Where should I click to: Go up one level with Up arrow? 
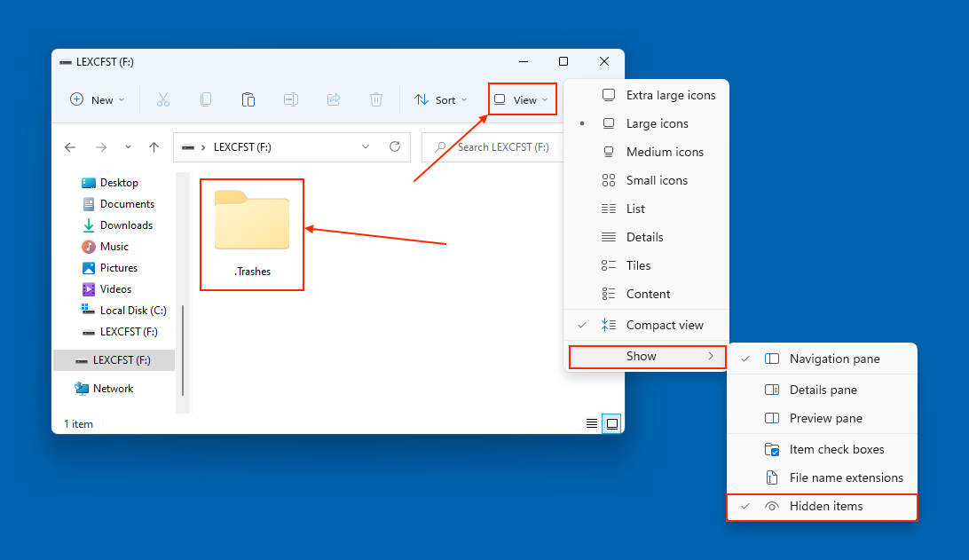point(154,147)
